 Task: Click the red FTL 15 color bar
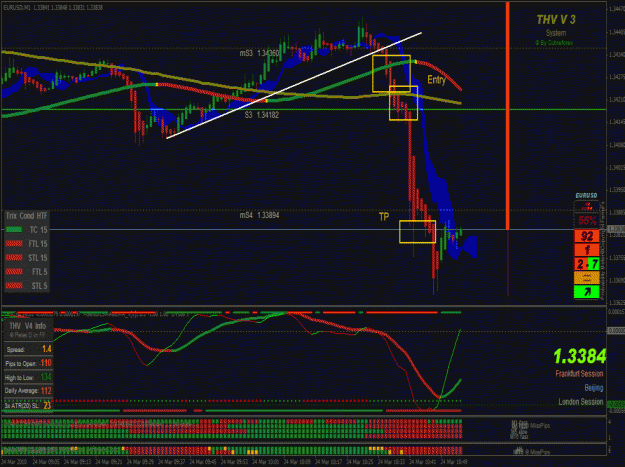14,243
